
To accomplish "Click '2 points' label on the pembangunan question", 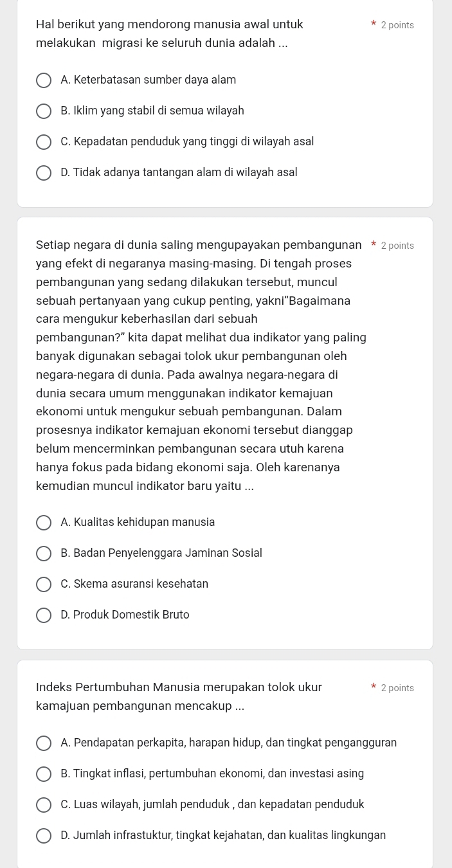I will point(397,246).
